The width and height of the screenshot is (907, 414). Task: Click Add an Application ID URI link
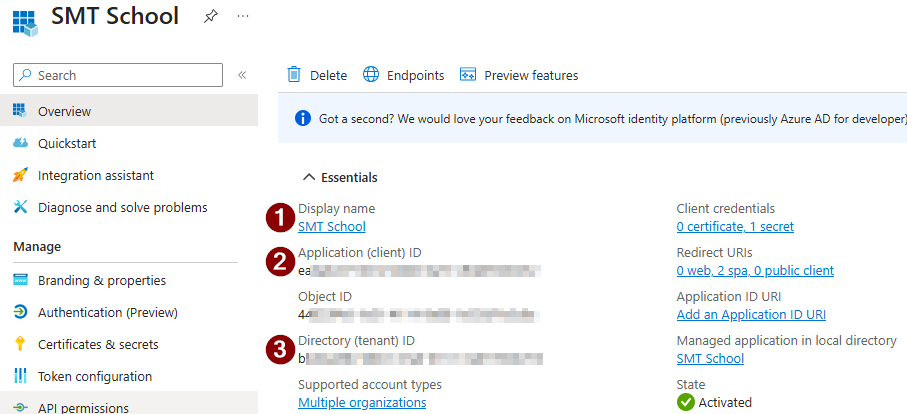coord(751,314)
